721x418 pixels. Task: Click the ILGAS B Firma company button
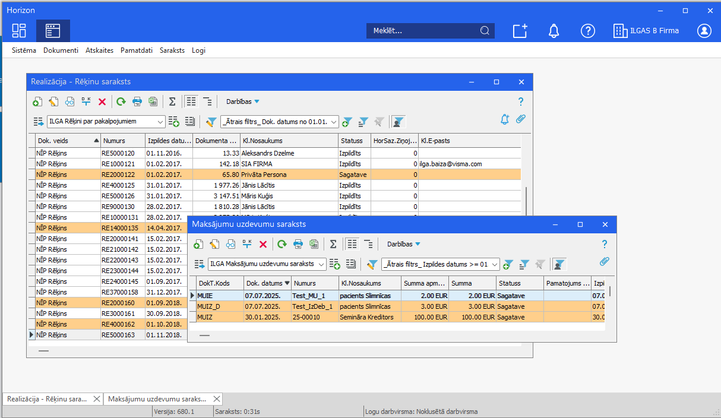646,31
